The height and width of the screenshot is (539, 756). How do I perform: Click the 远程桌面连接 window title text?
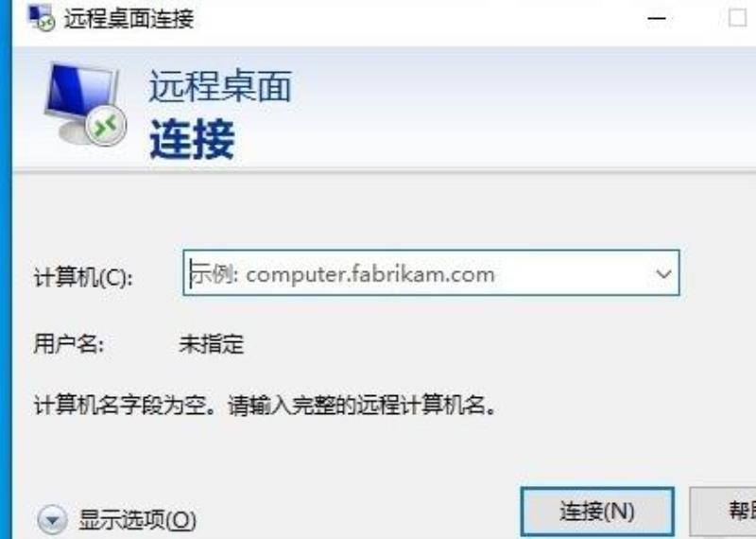point(129,19)
